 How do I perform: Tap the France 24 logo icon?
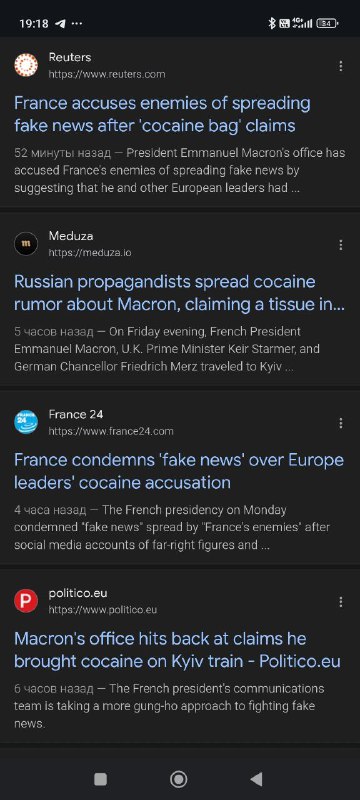point(25,422)
